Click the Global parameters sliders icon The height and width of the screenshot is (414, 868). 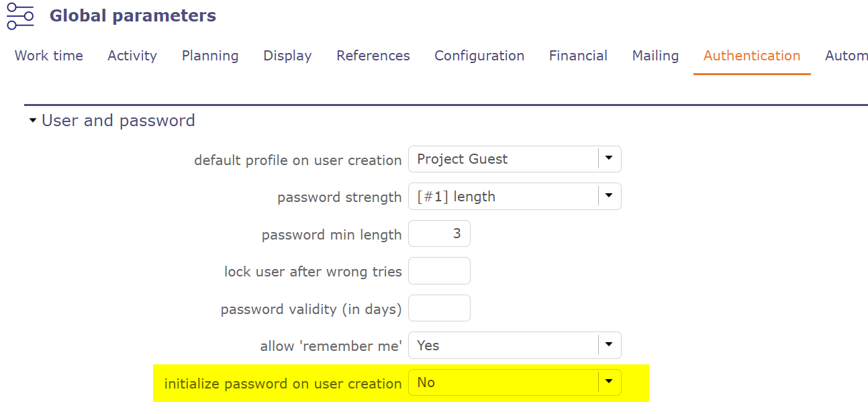20,16
